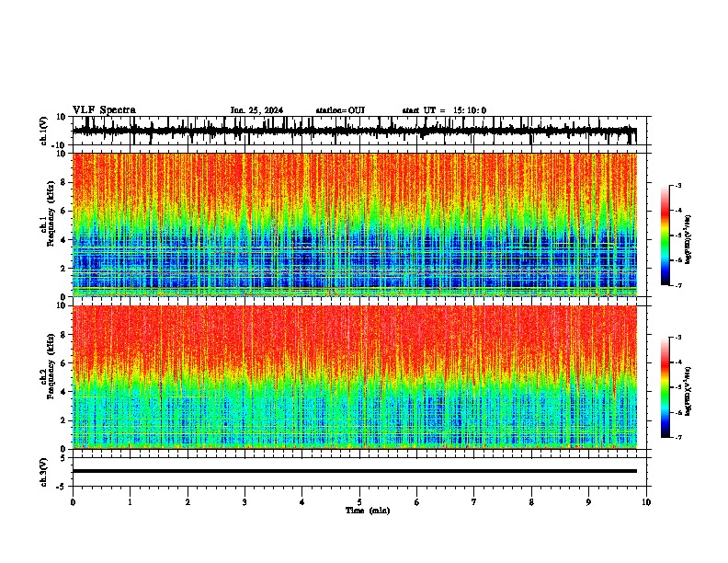Screen dimensions: 728x563
Task: Click the '-7' value on ch.1 colorbar
Action: (677, 285)
